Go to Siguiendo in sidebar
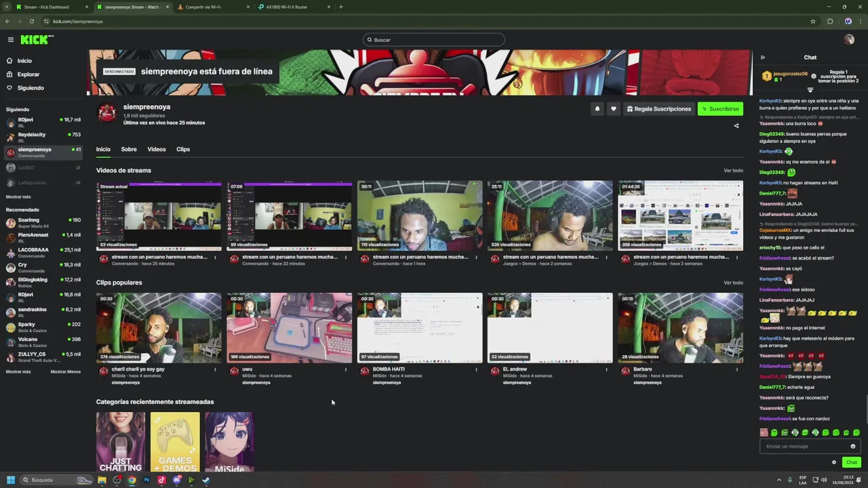868x488 pixels. [x=31, y=88]
